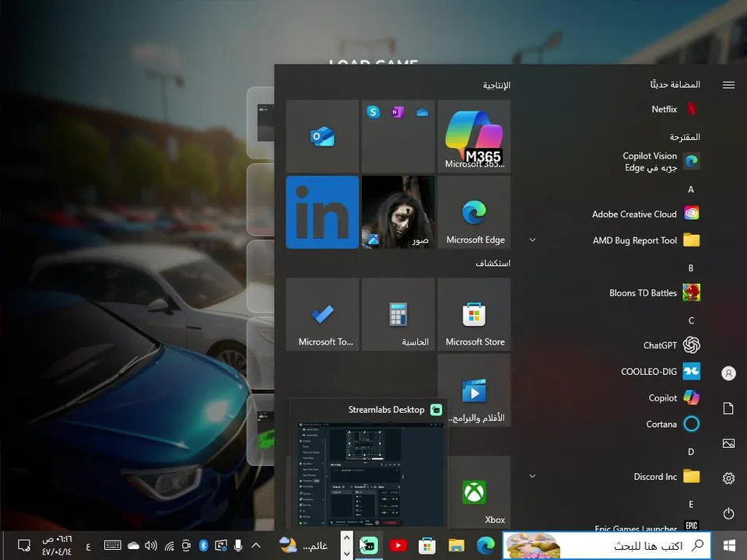Screen dimensions: 747x560
Task: Click the microphone tray icon
Action: [238, 545]
